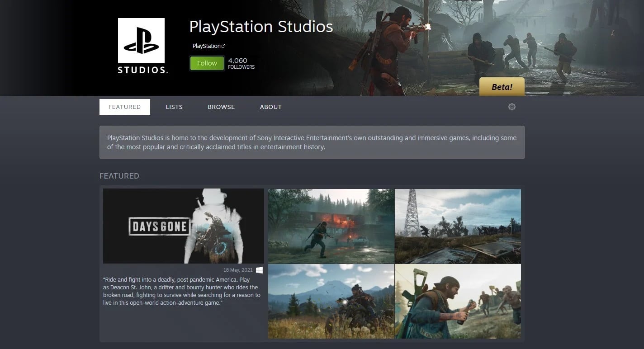Screen dimensions: 644x349
Task: Open the molotov and zombies screenshot
Action: [458, 302]
